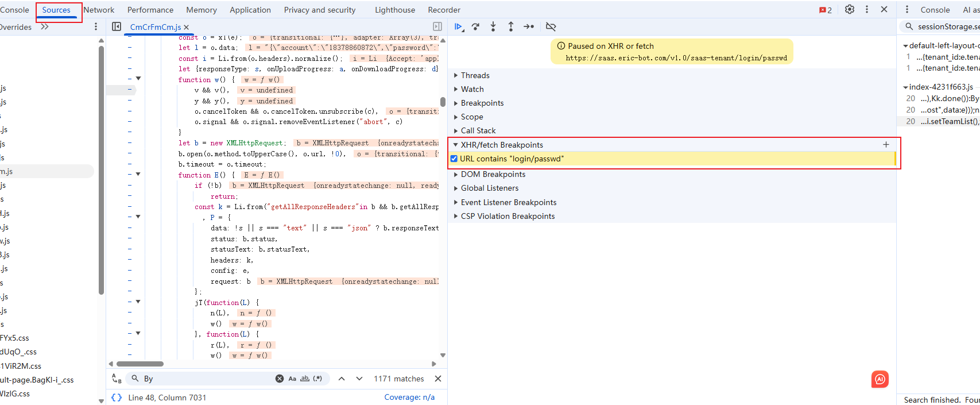This screenshot has height=405, width=980.
Task: Collapse default-left-layout search result group
Action: [905, 46]
